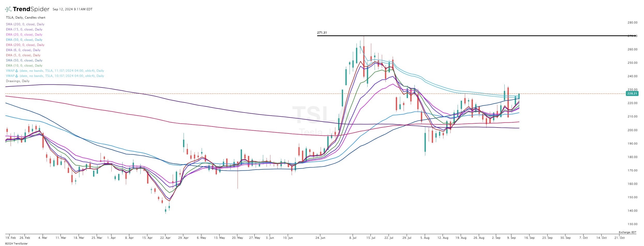Click the timestamp Sep 12, 2024 9:11AM EDT
Image resolution: width=644 pixels, height=246 pixels.
pos(72,9)
